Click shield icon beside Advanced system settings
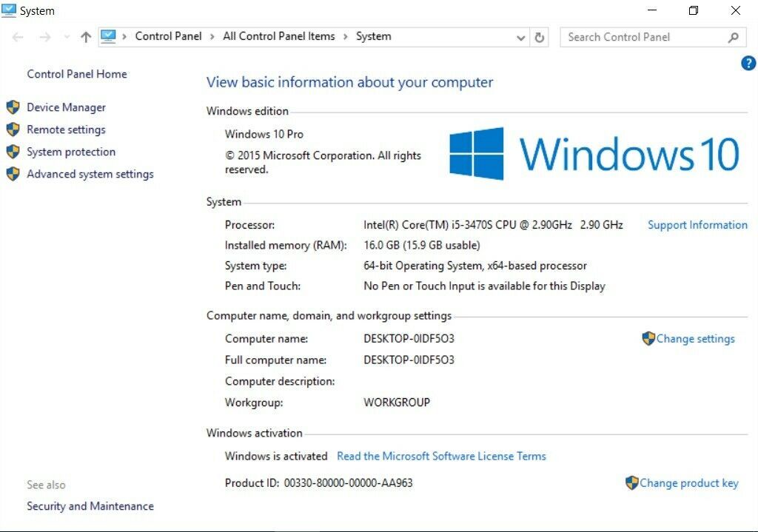This screenshot has width=758, height=532. tap(13, 174)
